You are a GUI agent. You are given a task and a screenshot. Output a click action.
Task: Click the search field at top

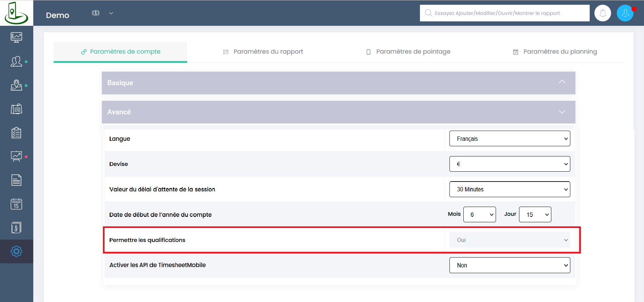click(x=504, y=13)
